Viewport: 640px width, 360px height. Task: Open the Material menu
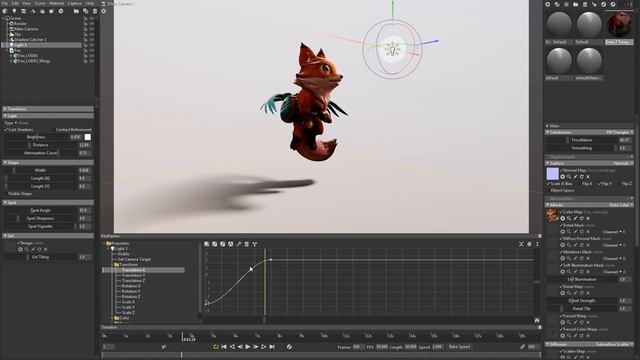click(56, 3)
